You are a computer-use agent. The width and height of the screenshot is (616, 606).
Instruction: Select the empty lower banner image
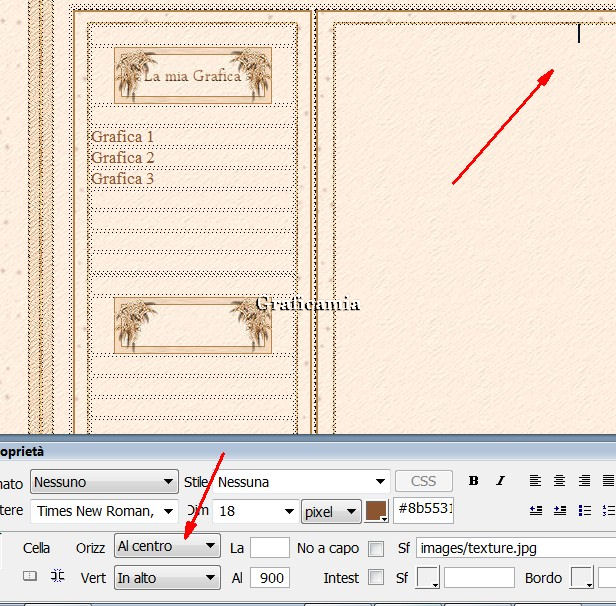[193, 326]
